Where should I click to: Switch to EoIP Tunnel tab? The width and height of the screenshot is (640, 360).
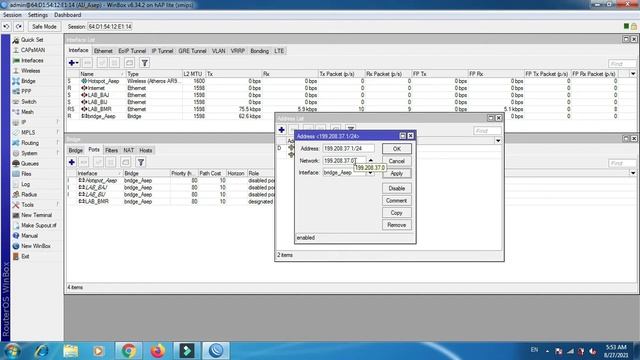tap(132, 51)
